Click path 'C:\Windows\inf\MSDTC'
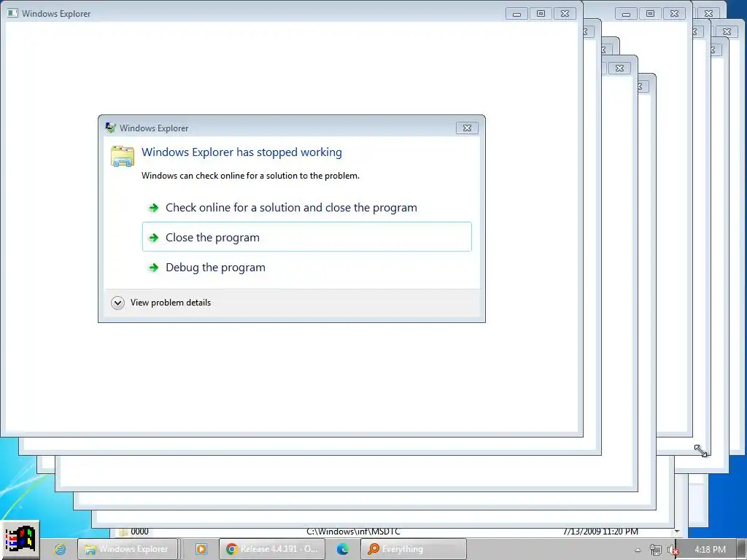This screenshot has width=747, height=560. click(353, 532)
